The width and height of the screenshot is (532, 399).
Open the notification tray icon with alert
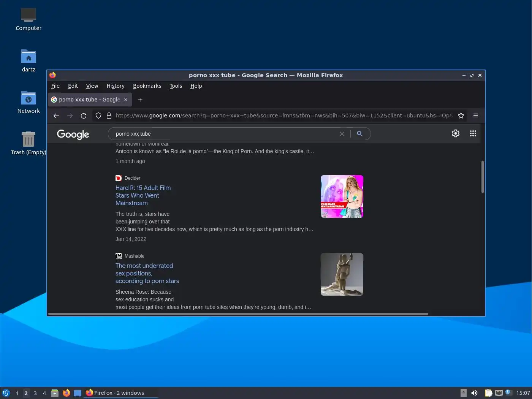[x=509, y=393]
